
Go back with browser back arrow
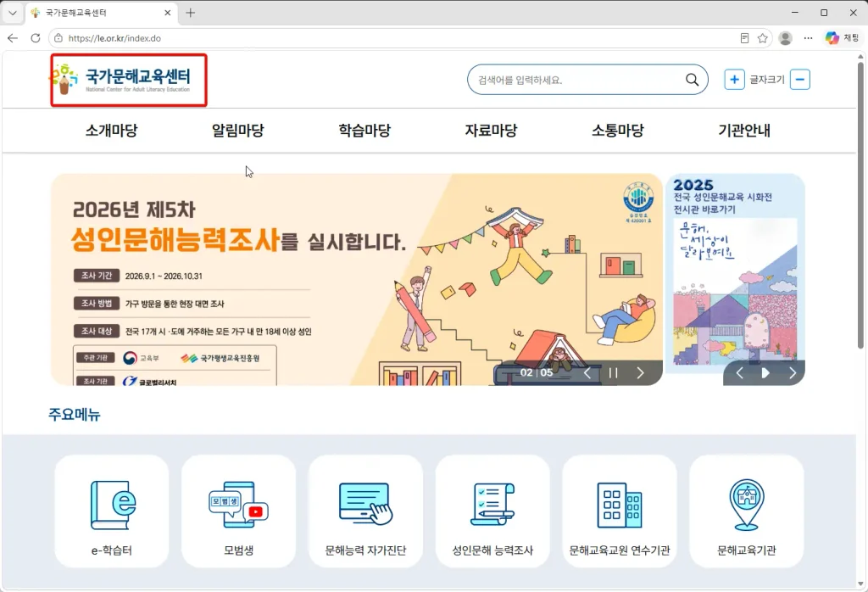(13, 38)
